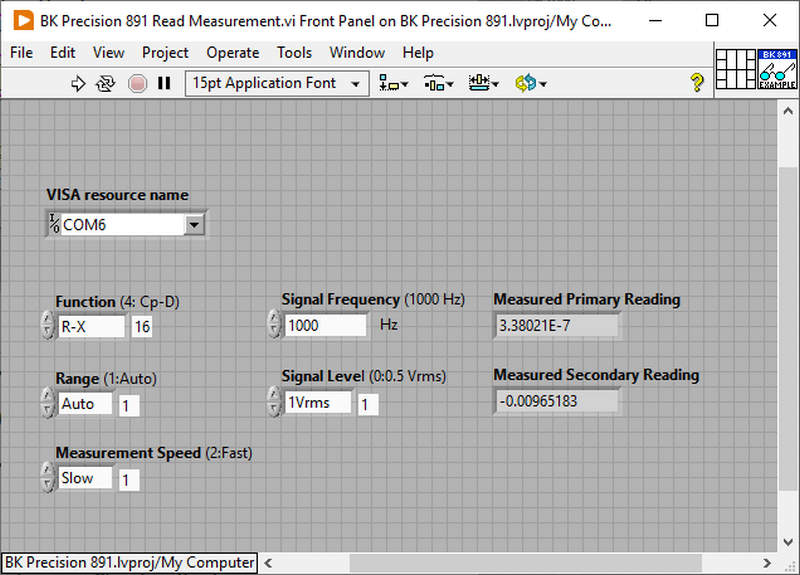Click the Hz unit label
Image resolution: width=800 pixels, height=575 pixels.
click(x=389, y=324)
